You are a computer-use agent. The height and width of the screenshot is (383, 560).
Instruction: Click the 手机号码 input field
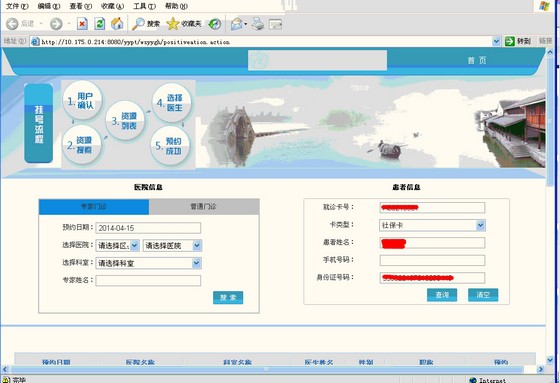tap(432, 260)
